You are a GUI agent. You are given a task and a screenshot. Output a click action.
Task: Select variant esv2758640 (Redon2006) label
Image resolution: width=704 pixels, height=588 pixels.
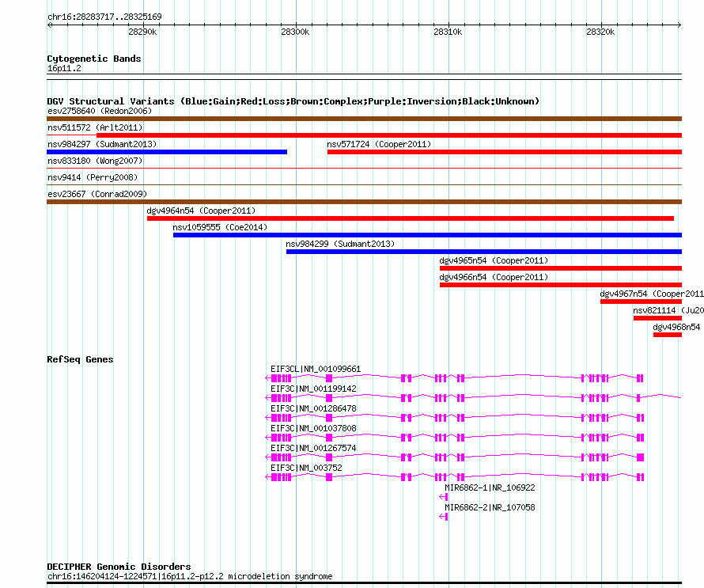coord(100,111)
